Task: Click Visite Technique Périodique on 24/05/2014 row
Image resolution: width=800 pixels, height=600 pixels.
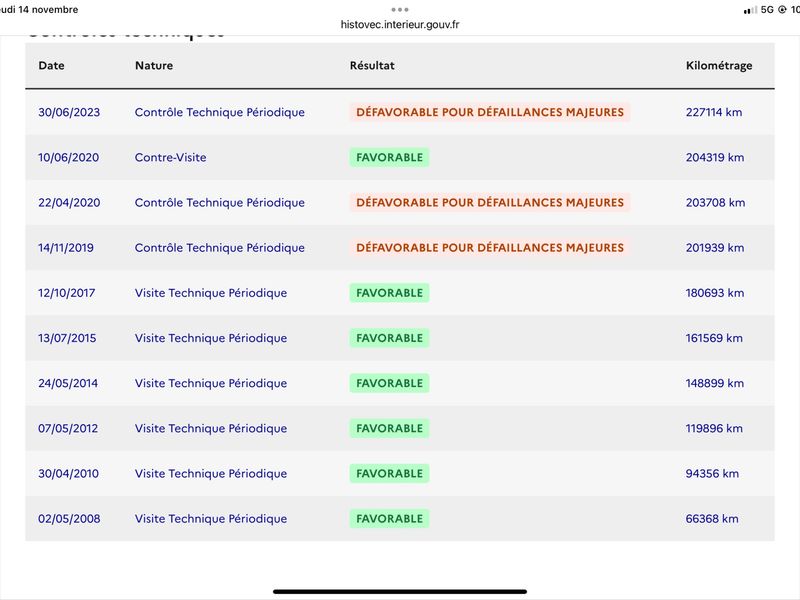Action: coord(211,383)
